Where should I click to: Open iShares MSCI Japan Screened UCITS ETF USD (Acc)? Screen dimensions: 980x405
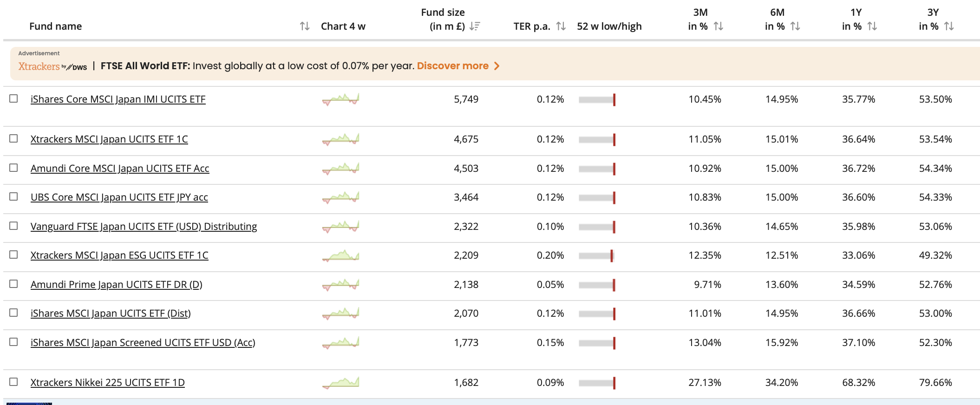143,343
